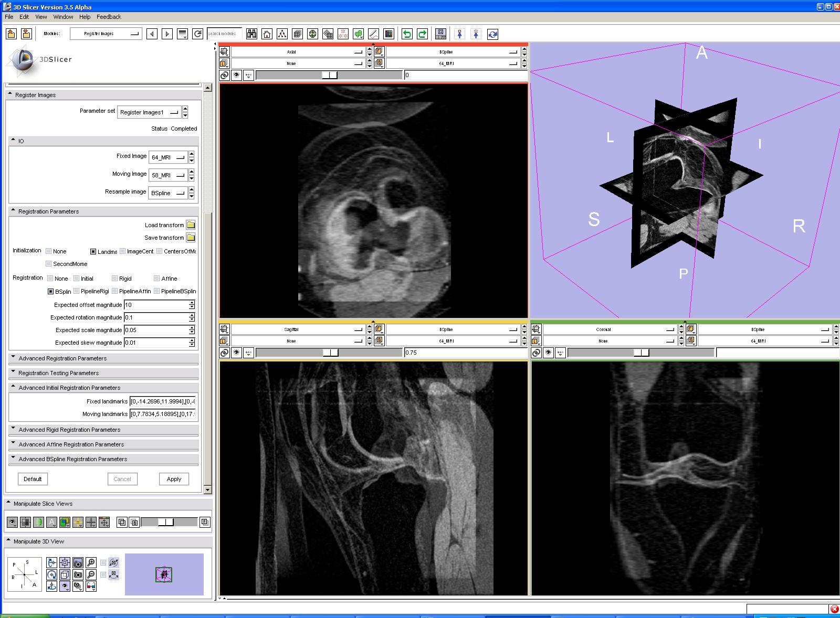The height and width of the screenshot is (618, 840).
Task: Open the Feedback menu
Action: coord(109,17)
